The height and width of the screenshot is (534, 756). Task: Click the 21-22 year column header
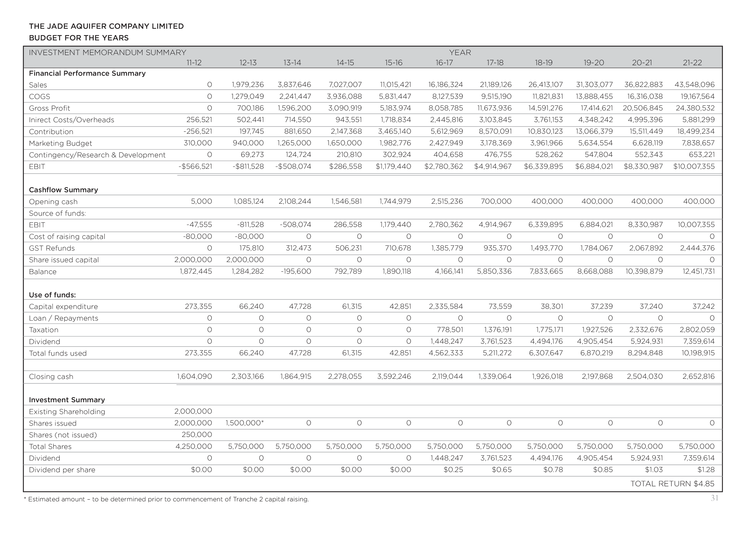[692, 63]
